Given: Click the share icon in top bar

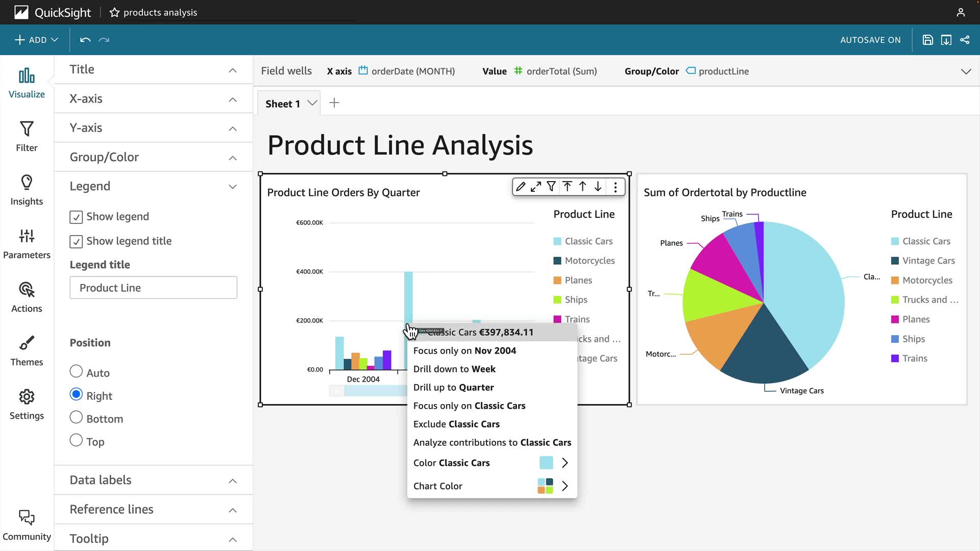Looking at the screenshot, I should point(965,40).
